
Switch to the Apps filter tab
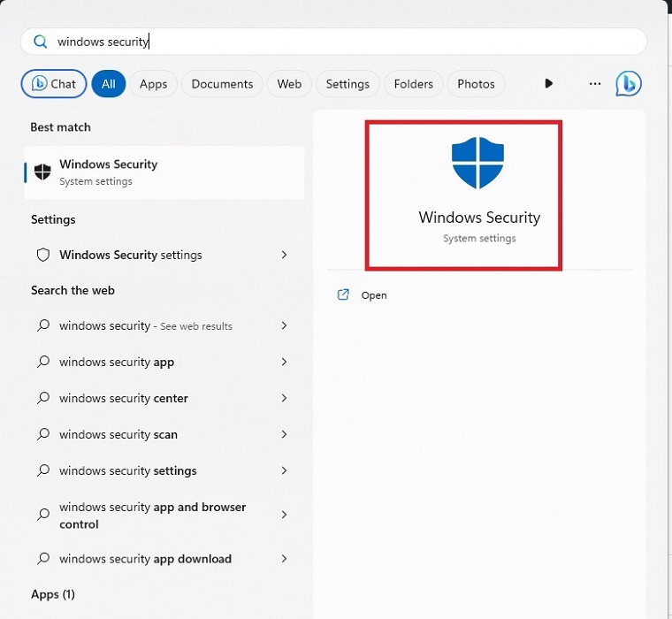[153, 84]
